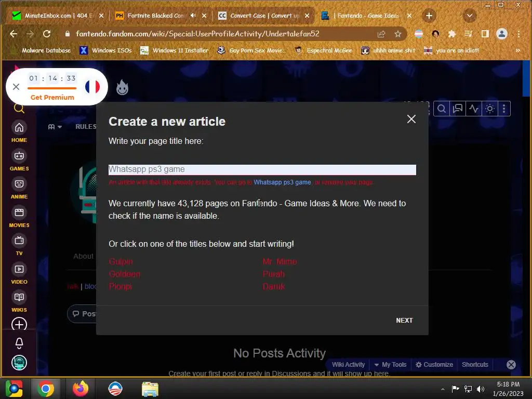Screen dimensions: 532x399
Task: Open the vertical dots more menu in the wiki header
Action: pos(504,109)
